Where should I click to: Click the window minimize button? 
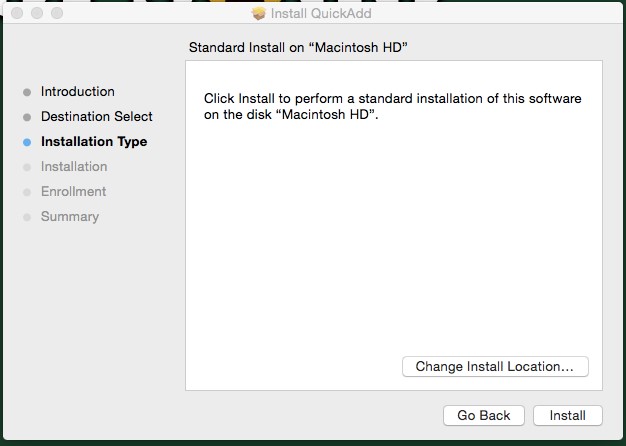37,13
